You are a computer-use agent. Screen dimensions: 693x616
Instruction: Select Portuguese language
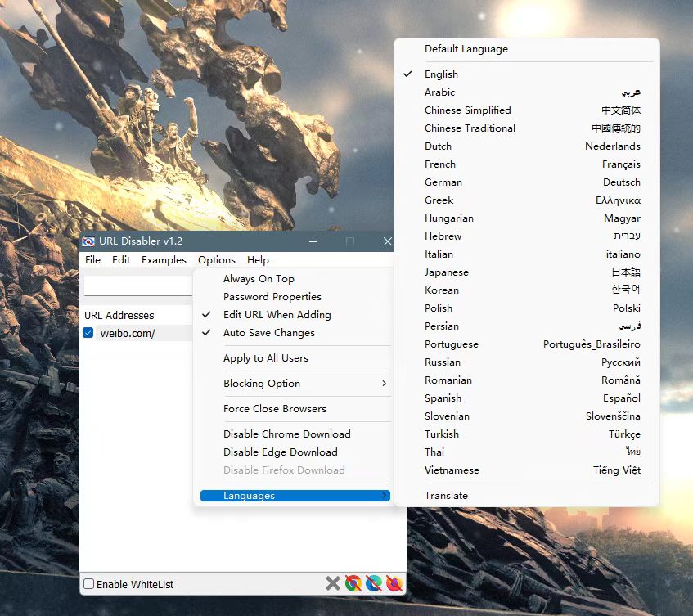click(526, 344)
